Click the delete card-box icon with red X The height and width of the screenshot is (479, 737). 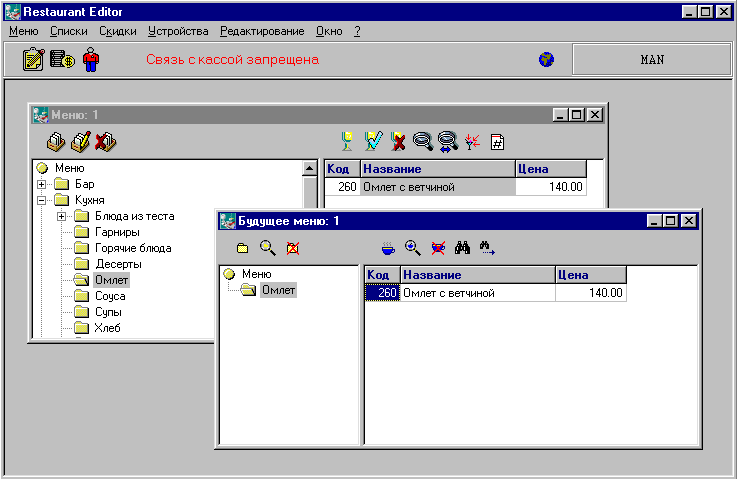(106, 141)
